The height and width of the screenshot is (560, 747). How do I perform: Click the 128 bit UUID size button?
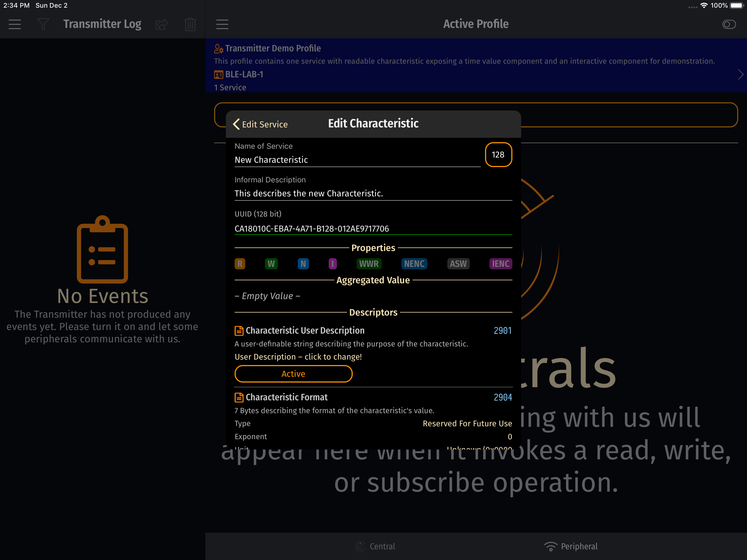[x=498, y=155]
